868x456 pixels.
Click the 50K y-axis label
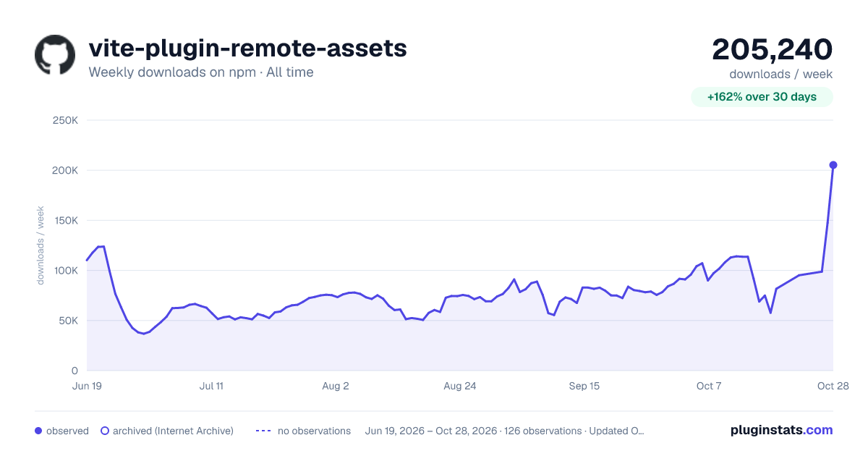click(69, 321)
